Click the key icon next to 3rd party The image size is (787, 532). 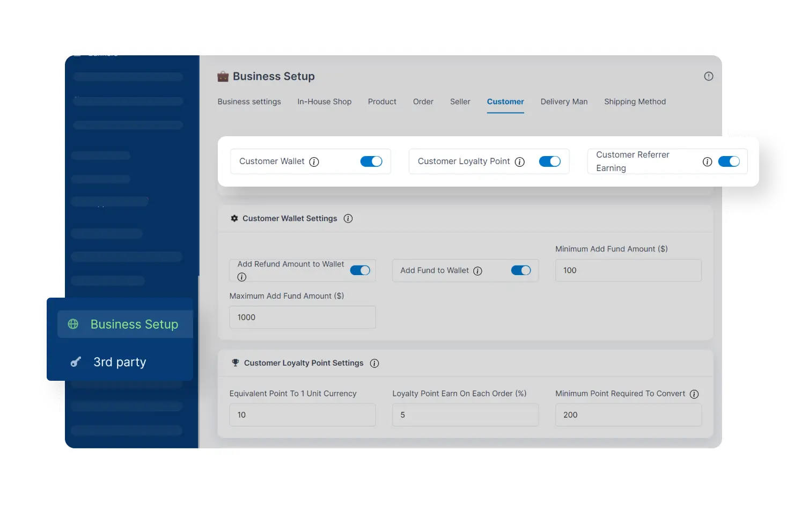tap(75, 361)
